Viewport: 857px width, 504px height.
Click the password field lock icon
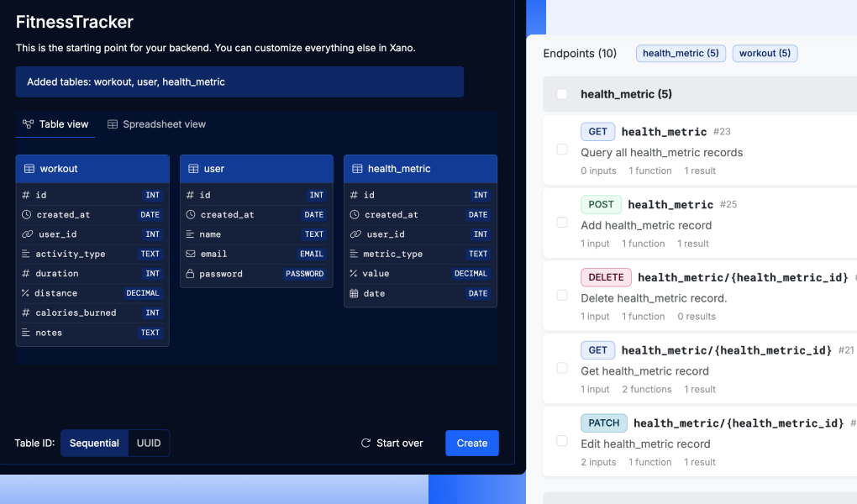[x=191, y=274]
